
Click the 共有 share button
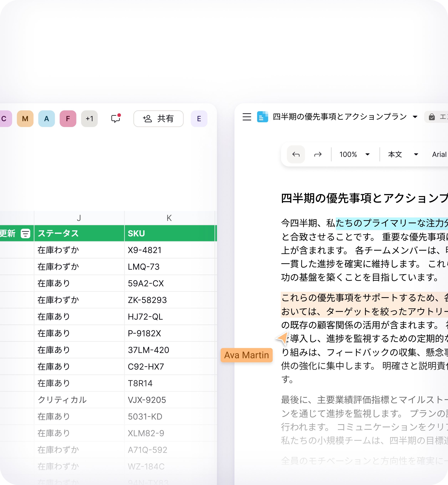point(158,119)
